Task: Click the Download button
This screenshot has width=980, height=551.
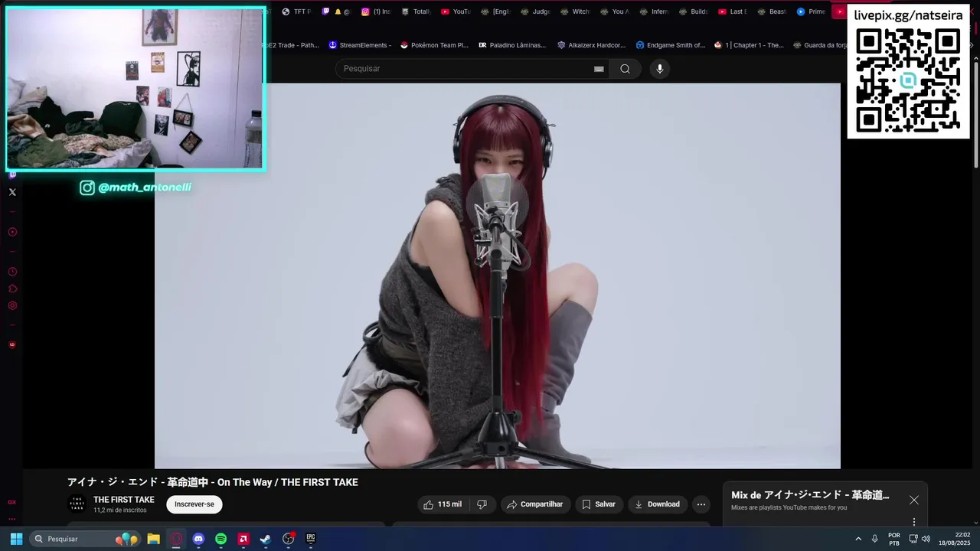Action: point(657,504)
